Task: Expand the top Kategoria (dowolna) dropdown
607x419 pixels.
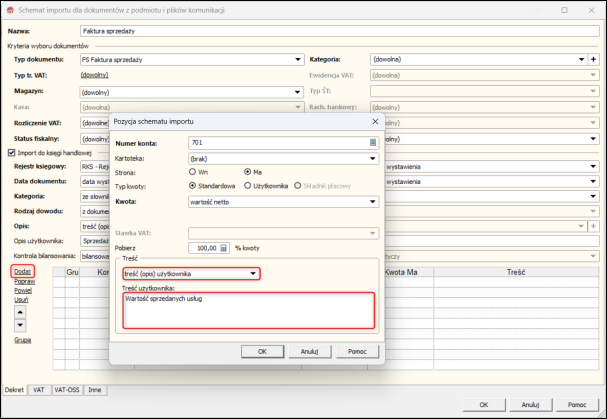Action: coord(581,60)
